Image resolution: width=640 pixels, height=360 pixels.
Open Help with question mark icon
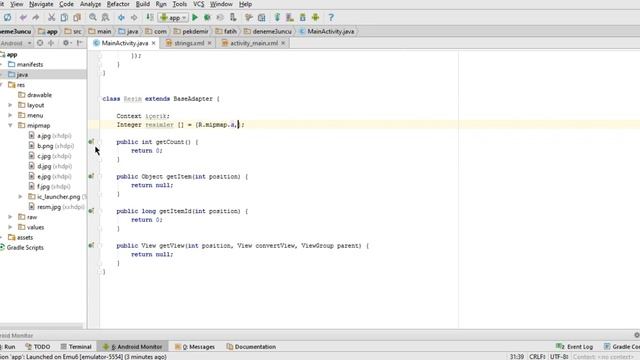[331, 18]
